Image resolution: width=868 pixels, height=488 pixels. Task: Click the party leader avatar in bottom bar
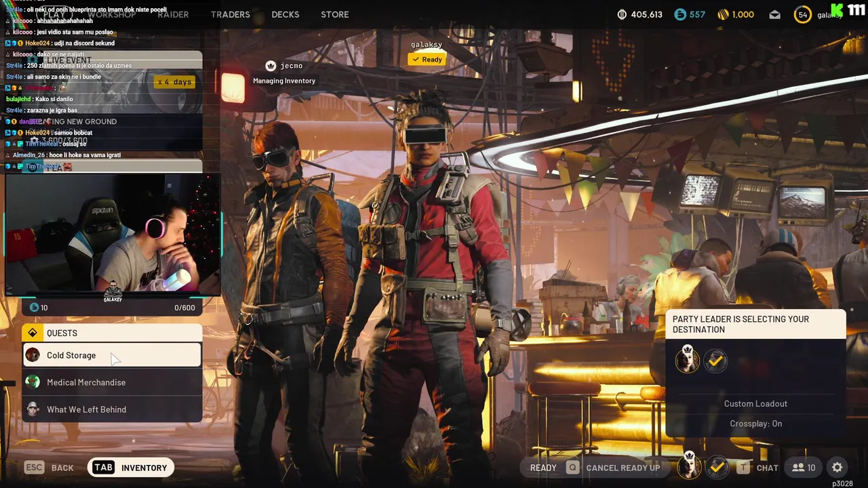pos(690,466)
